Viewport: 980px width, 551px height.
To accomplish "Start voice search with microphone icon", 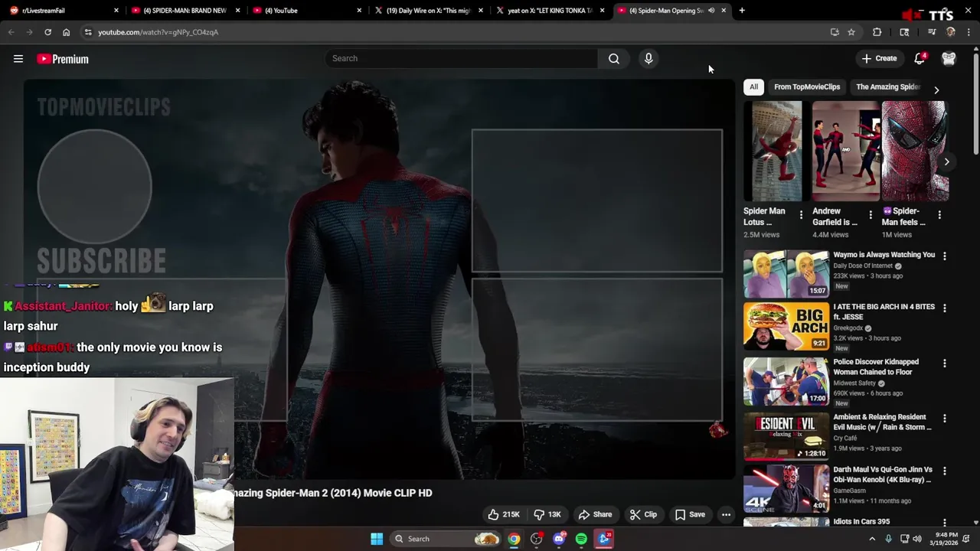I will point(648,59).
